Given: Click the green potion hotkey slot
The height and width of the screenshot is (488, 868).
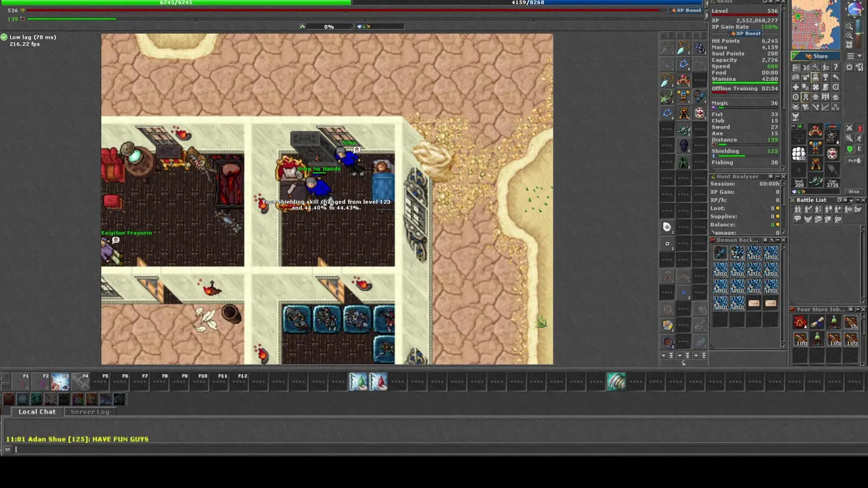Looking at the screenshot, I should pos(358,382).
